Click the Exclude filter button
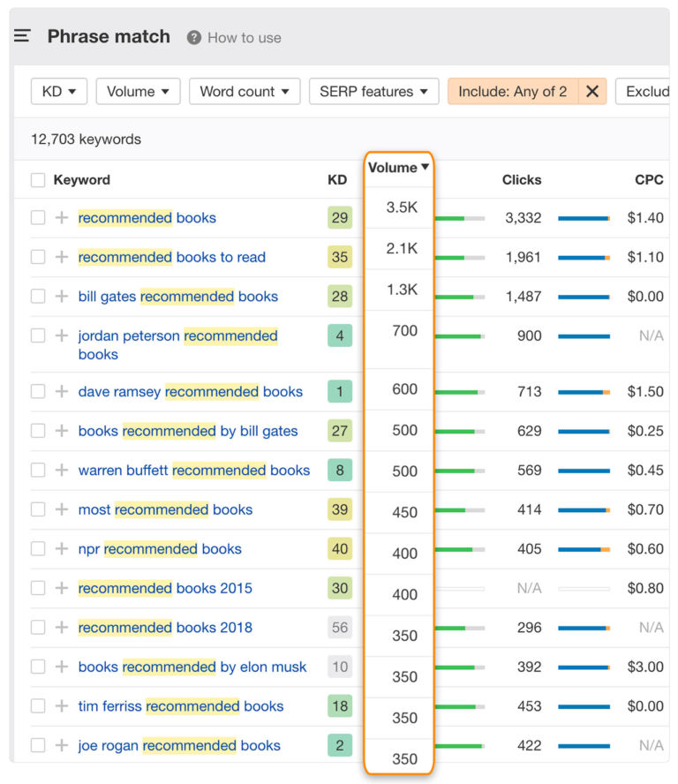The image size is (678, 784). 651,91
